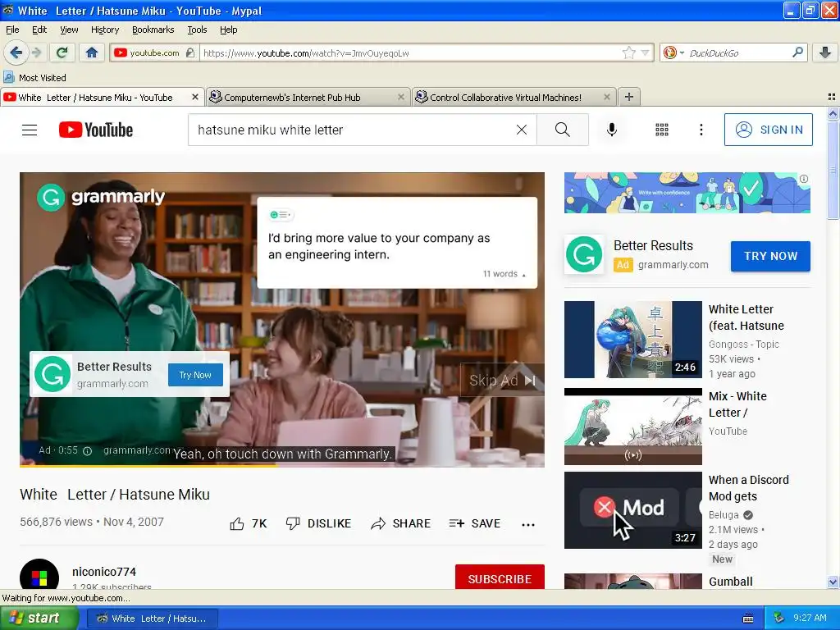840x630 pixels.
Task: Click the system tray clock 9:27 AM
Action: point(810,618)
